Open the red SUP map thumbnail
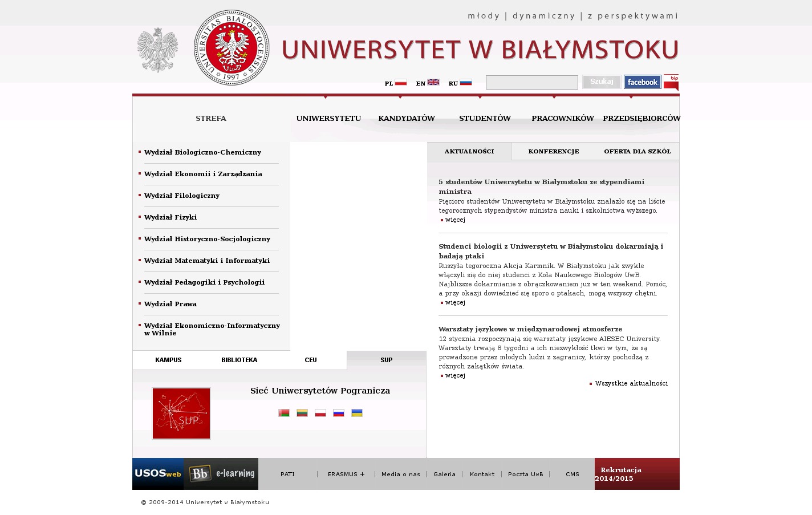This screenshot has height=515, width=812. coord(181,413)
